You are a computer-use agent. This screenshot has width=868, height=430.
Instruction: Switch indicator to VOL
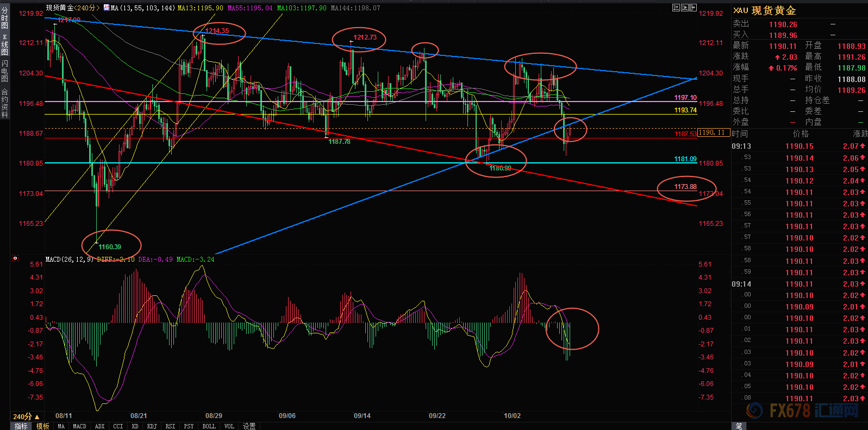[x=229, y=426]
